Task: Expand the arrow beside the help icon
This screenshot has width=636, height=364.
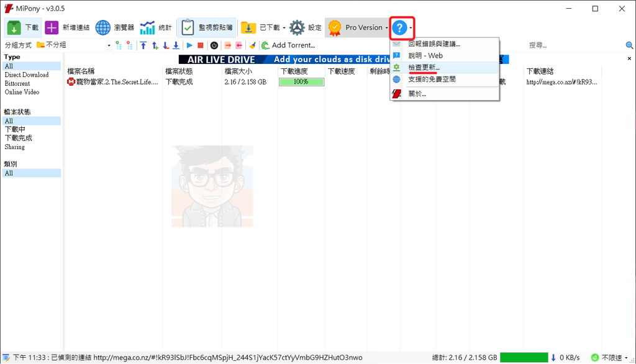Action: pyautogui.click(x=411, y=28)
